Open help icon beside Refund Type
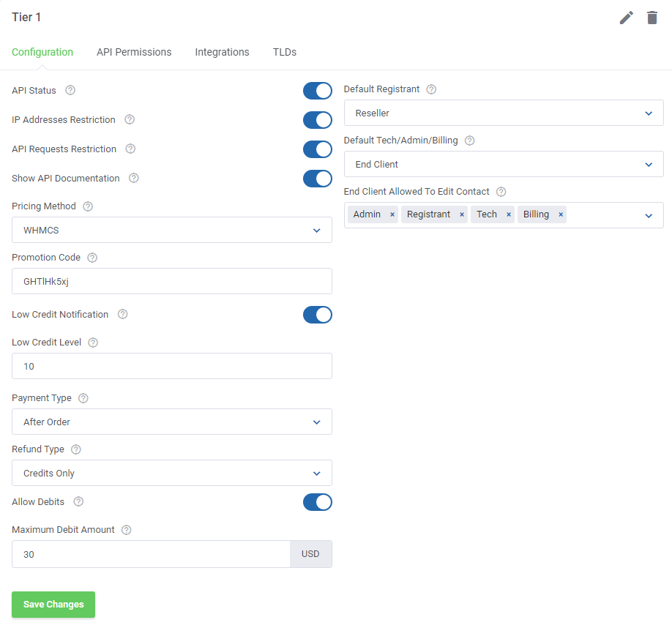 pyautogui.click(x=76, y=449)
